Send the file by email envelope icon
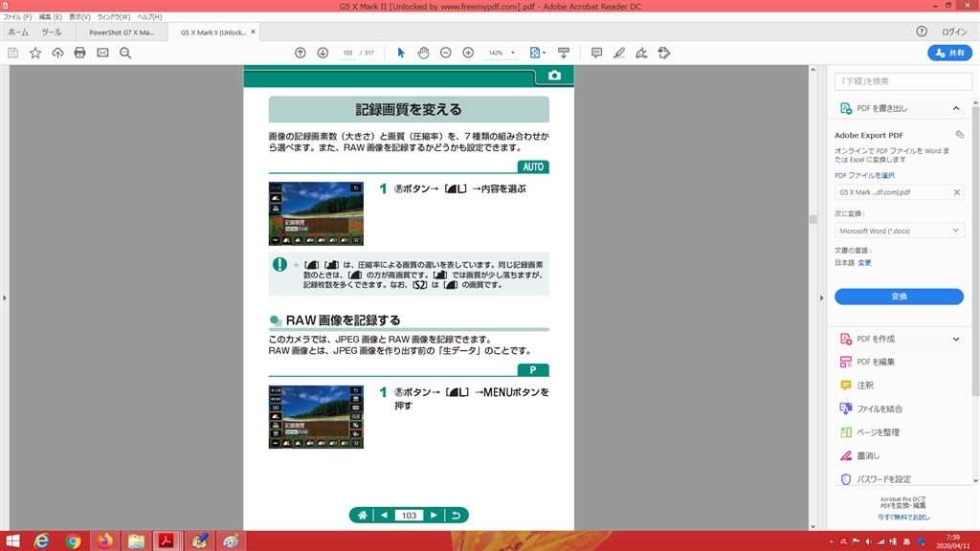This screenshot has width=980, height=551. coord(102,53)
